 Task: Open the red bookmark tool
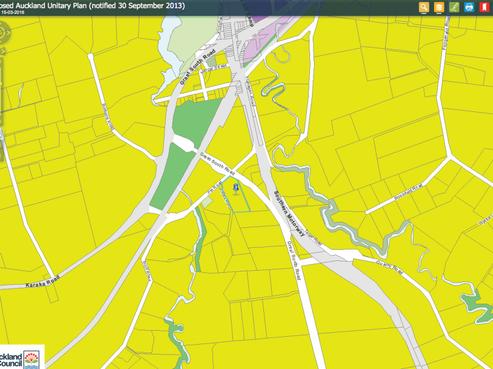[484, 7]
